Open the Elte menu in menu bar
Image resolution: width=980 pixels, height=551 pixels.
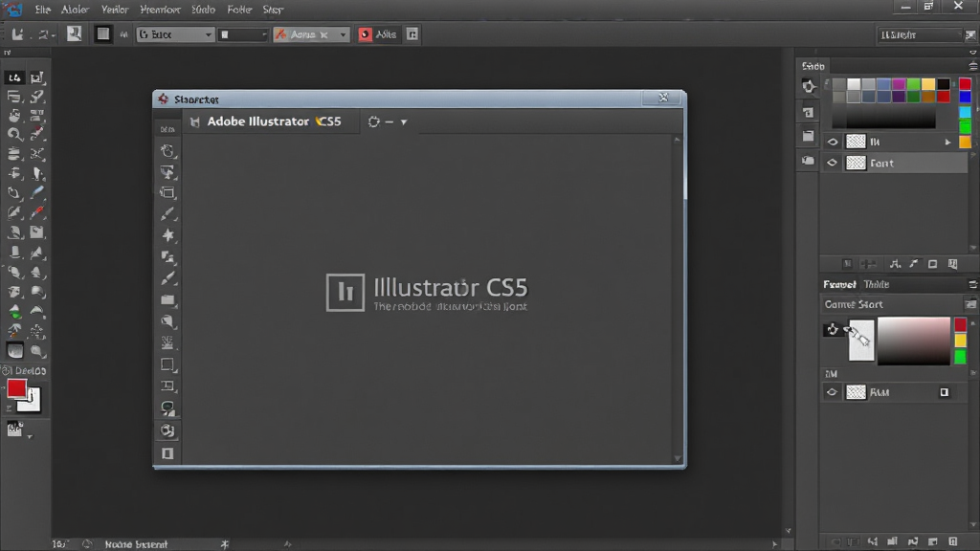click(x=42, y=10)
